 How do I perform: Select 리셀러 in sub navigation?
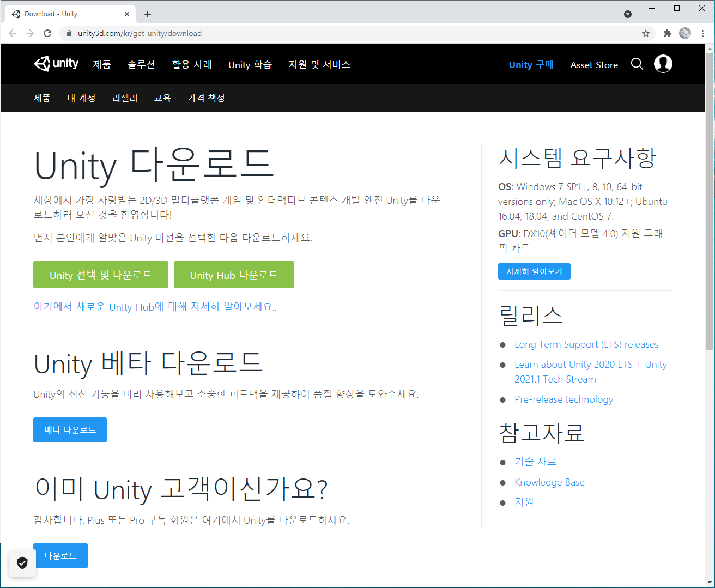coord(125,98)
